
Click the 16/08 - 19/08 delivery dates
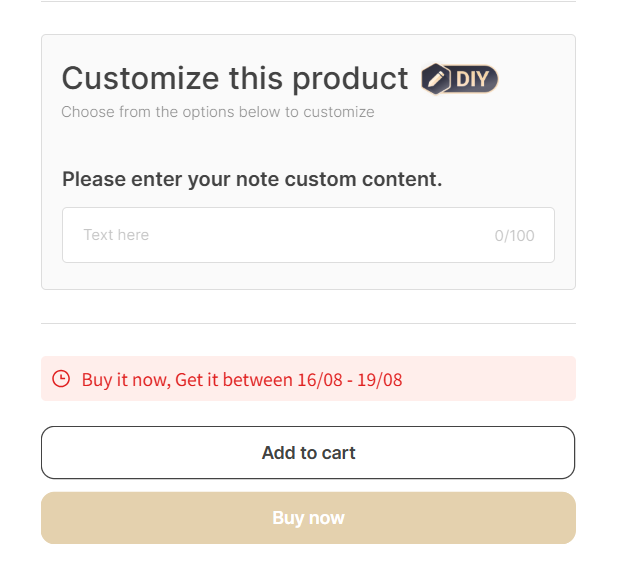[x=350, y=380]
